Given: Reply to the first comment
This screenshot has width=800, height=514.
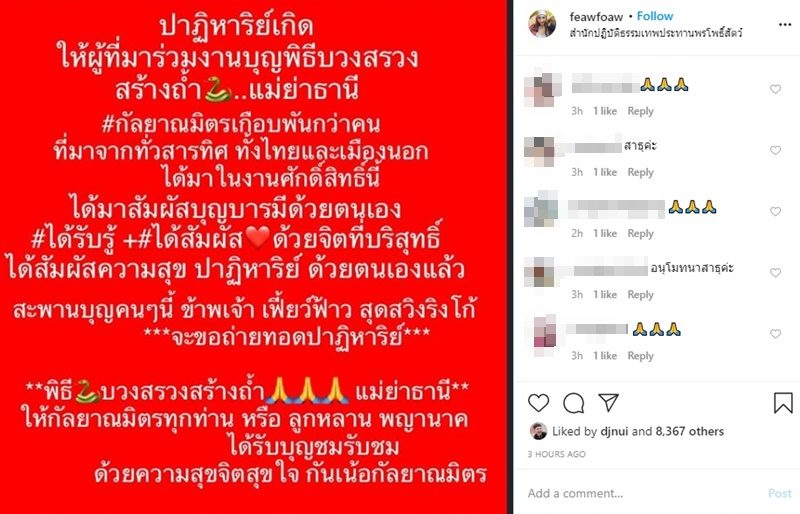Looking at the screenshot, I should pos(640,111).
